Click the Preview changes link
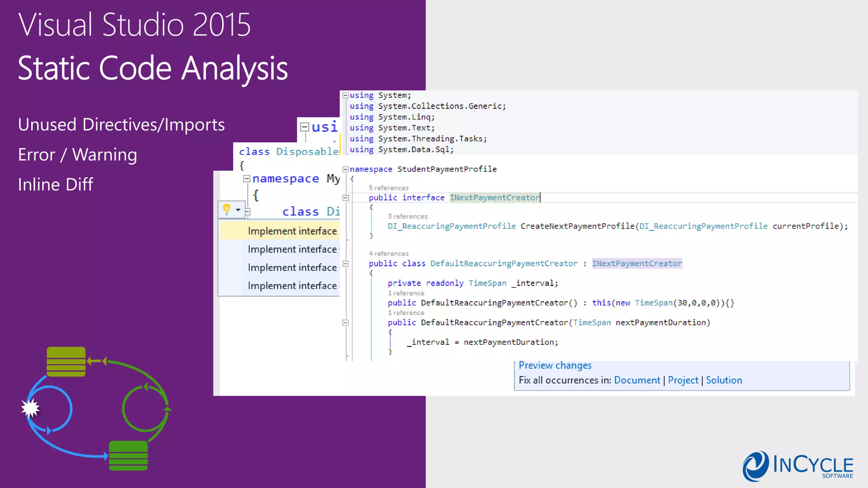Image resolution: width=868 pixels, height=488 pixels. [555, 366]
